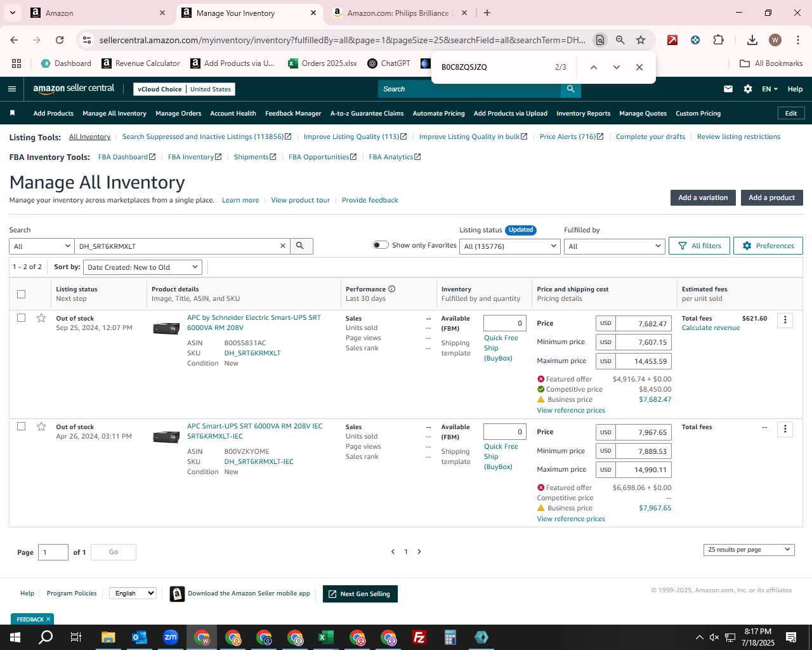Click the APC Smart-UPS SRT6KRMXLT-IEC product thumbnail
Image resolution: width=812 pixels, height=650 pixels.
click(x=166, y=437)
